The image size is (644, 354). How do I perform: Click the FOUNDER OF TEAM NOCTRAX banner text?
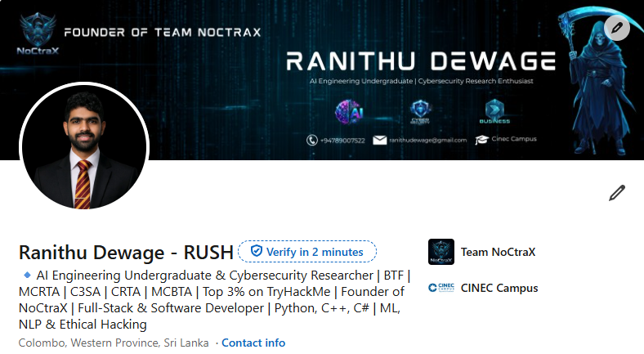coord(163,33)
